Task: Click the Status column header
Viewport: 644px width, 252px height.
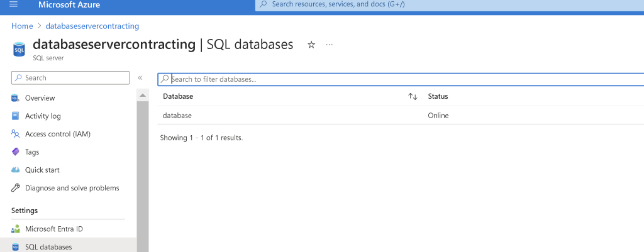Action: 438,96
